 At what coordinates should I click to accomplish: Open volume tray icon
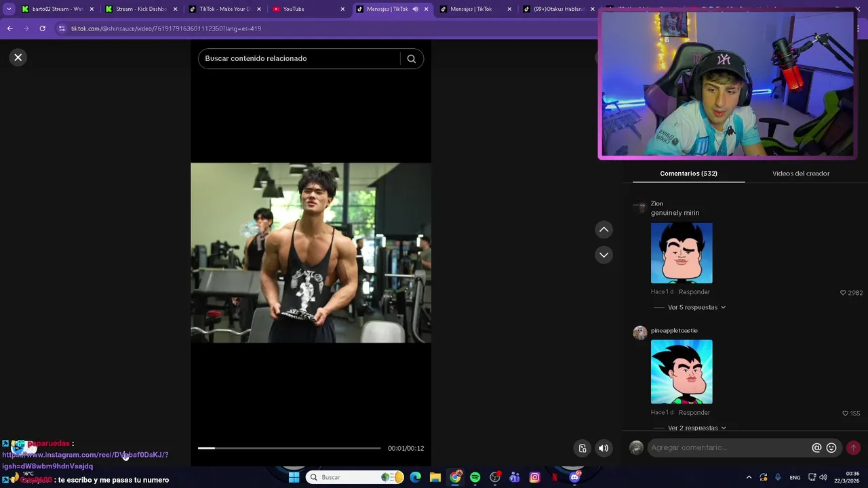point(823,477)
